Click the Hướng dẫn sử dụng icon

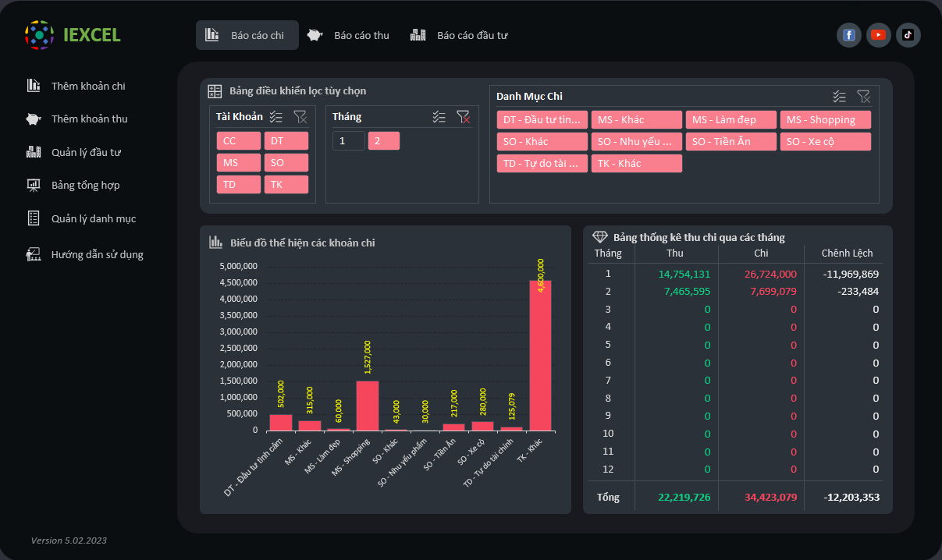[x=34, y=254]
